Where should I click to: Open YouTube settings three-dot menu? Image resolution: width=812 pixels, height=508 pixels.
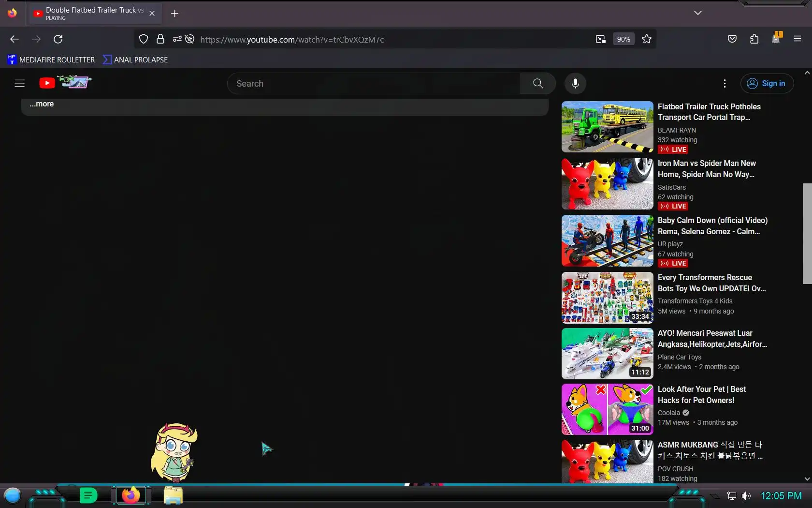[725, 83]
